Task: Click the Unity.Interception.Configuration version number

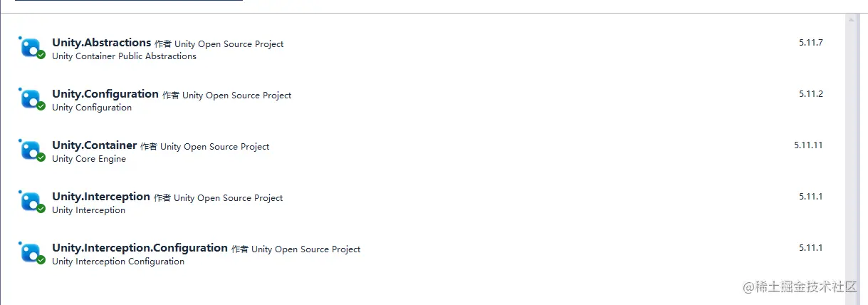Action: click(x=810, y=248)
